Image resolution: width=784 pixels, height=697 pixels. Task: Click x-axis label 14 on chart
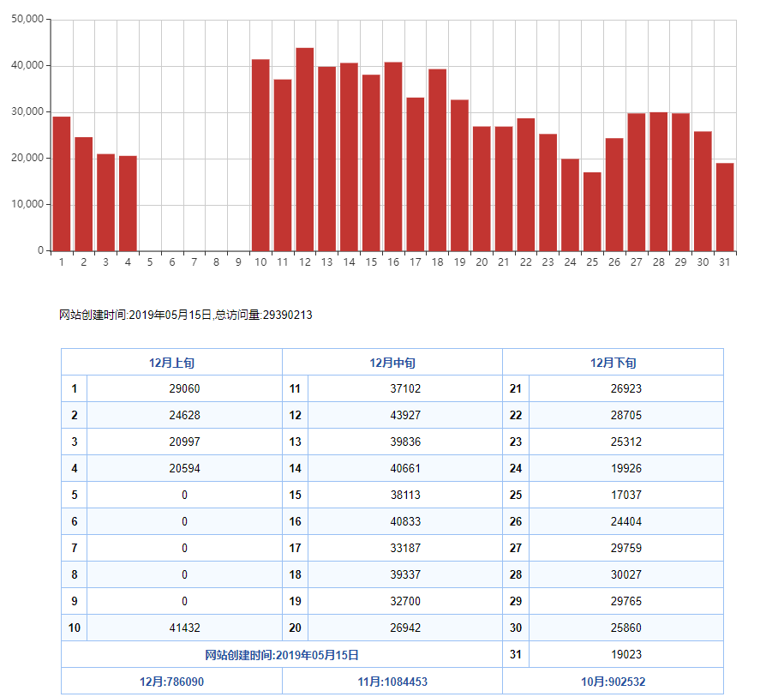[349, 262]
